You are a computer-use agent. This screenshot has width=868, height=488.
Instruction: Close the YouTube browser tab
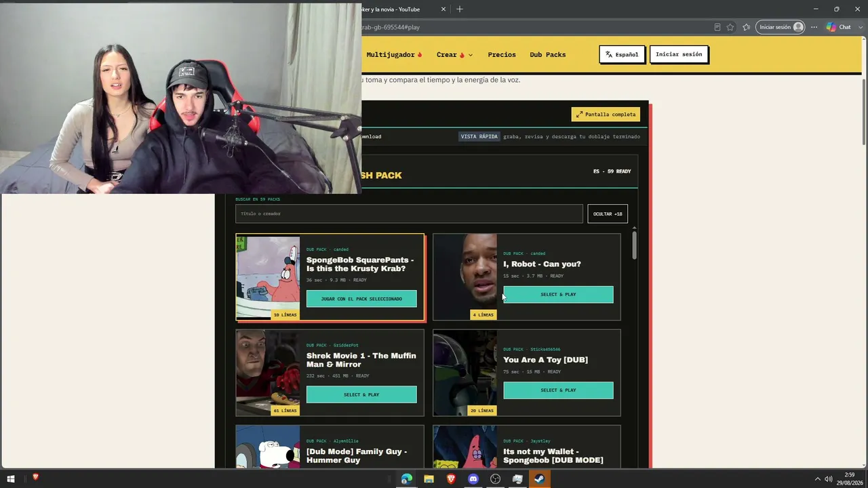443,9
